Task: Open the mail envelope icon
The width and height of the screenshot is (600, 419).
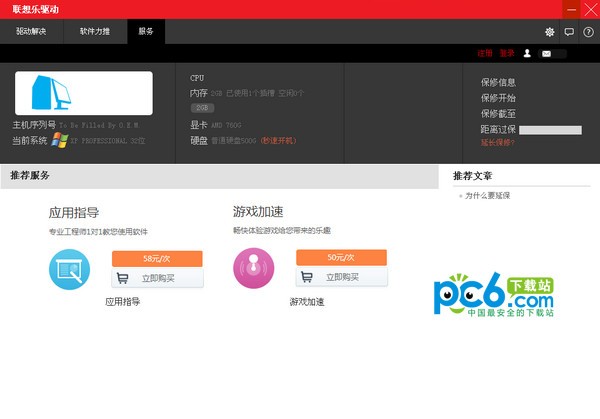Action: (547, 53)
